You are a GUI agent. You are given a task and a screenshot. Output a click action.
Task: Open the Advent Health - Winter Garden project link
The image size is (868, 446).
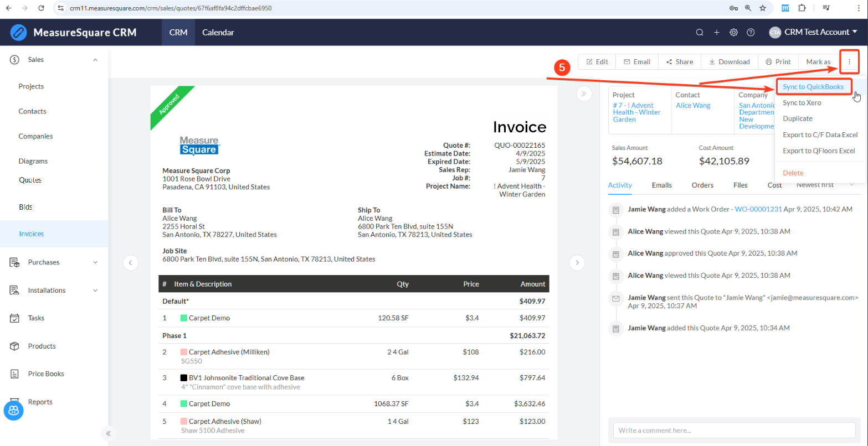[x=637, y=112]
